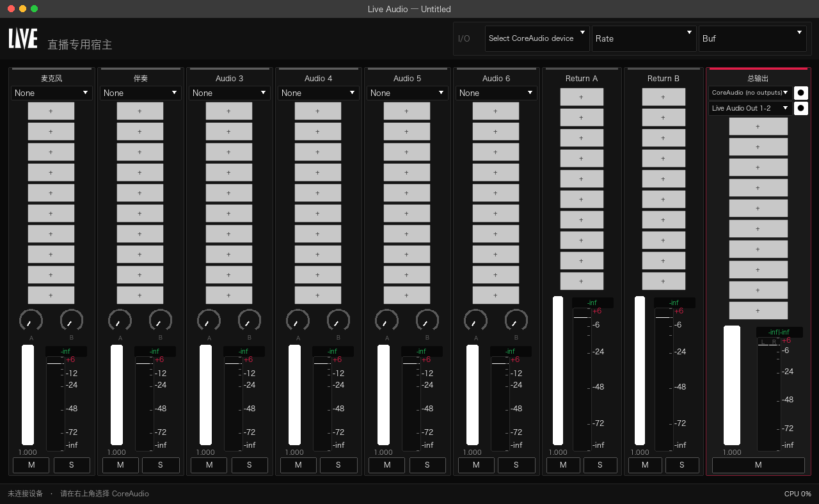
Task: Mute the 总输出 master channel
Action: (x=758, y=465)
